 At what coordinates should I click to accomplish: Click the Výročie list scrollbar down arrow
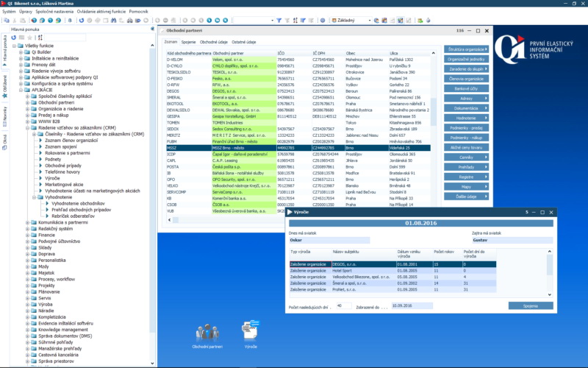click(549, 295)
